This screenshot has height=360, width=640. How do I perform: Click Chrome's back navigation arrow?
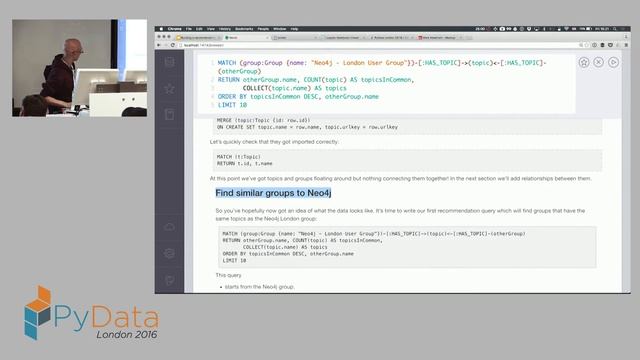click(159, 45)
